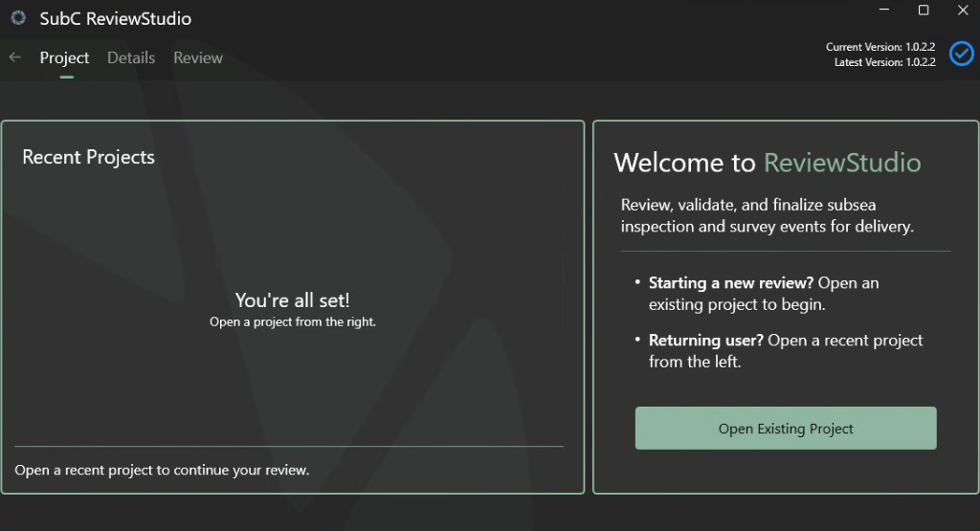Select the Project tab
Viewport: 980px width, 531px height.
coord(64,57)
